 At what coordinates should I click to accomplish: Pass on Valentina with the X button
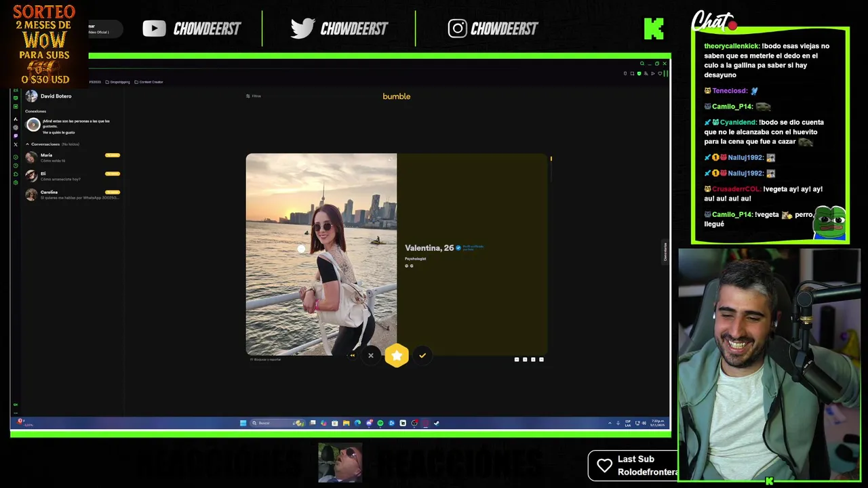pyautogui.click(x=371, y=355)
